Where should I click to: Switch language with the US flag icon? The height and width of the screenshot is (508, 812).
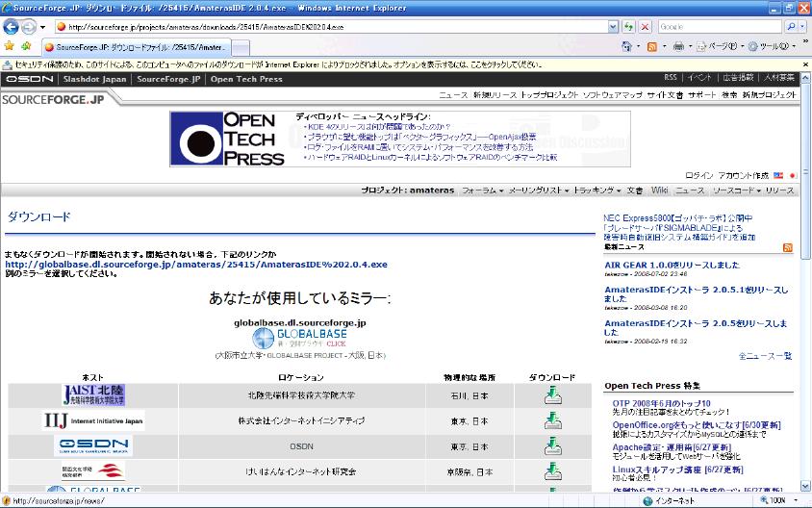(x=778, y=175)
